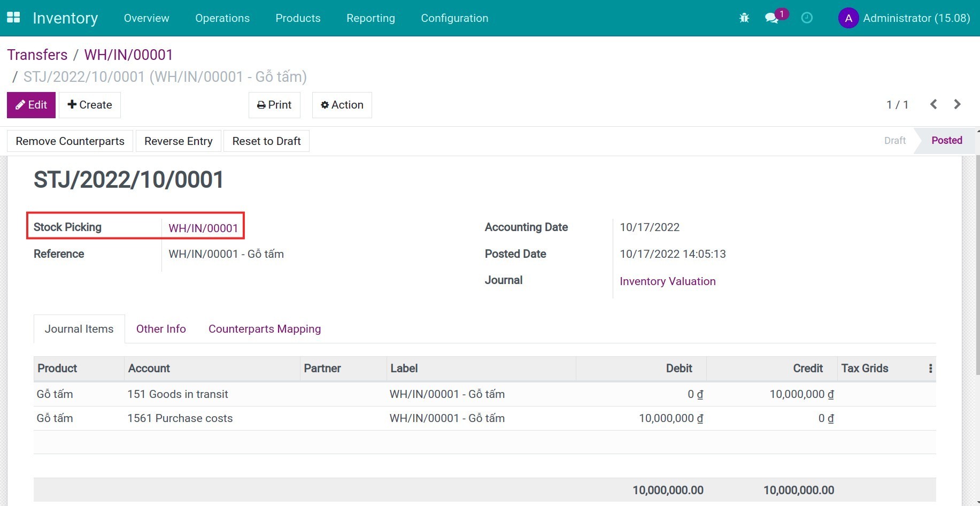
Task: Open the Reporting menu
Action: [x=370, y=18]
